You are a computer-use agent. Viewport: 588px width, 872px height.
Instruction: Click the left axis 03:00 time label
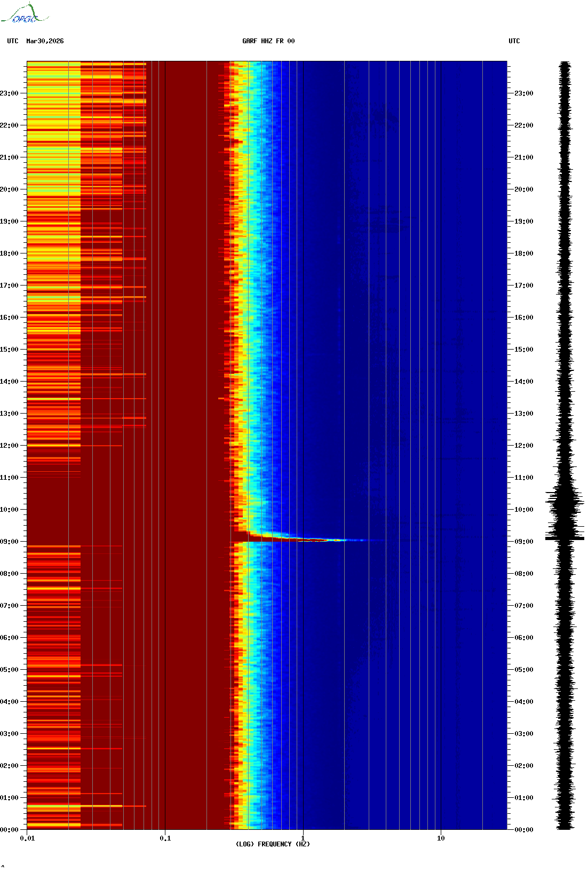(x=9, y=734)
